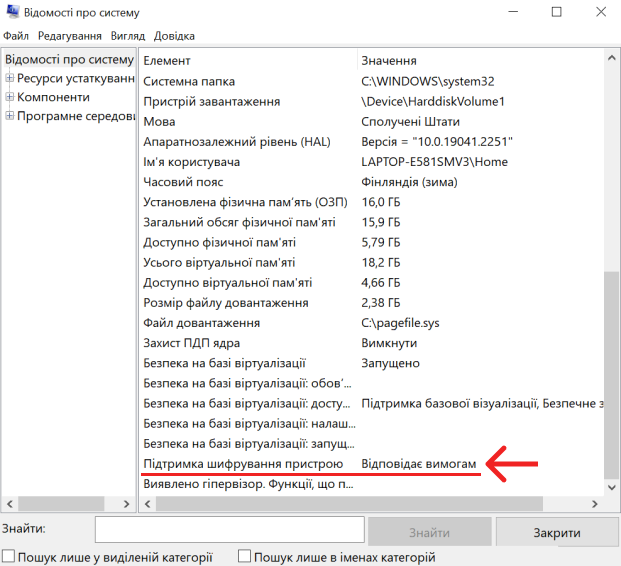Open the Вигляд menu

(x=127, y=35)
